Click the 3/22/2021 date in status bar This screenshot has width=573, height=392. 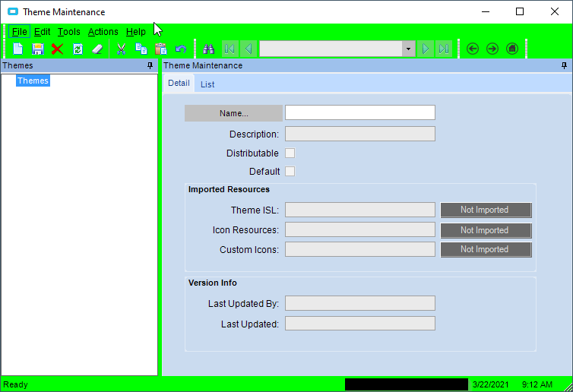tap(490, 384)
